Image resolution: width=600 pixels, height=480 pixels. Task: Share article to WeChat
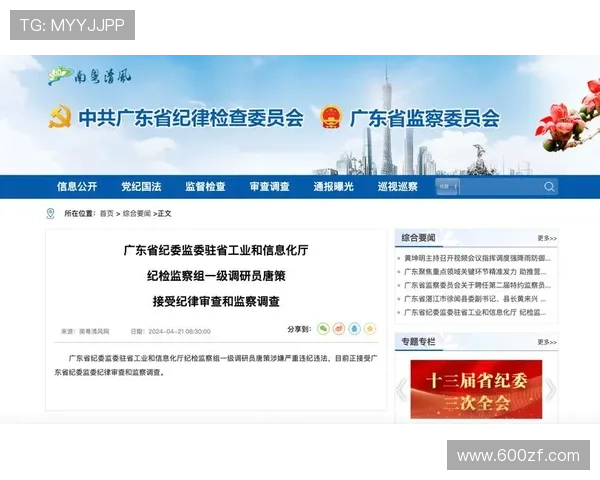tap(323, 329)
